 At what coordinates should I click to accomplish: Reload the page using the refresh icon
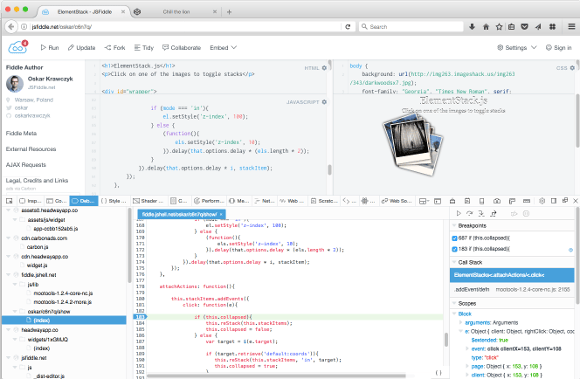click(x=348, y=27)
